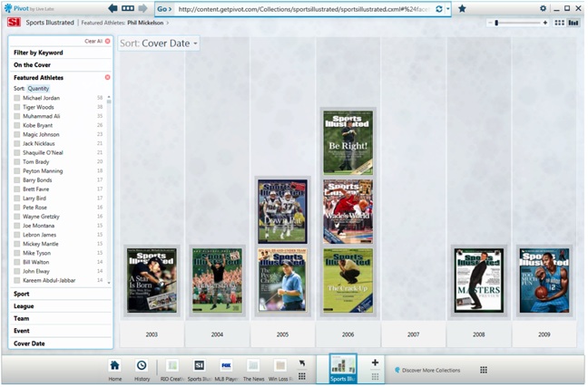
Task: Bookmark with the star icon
Action: coord(462,8)
